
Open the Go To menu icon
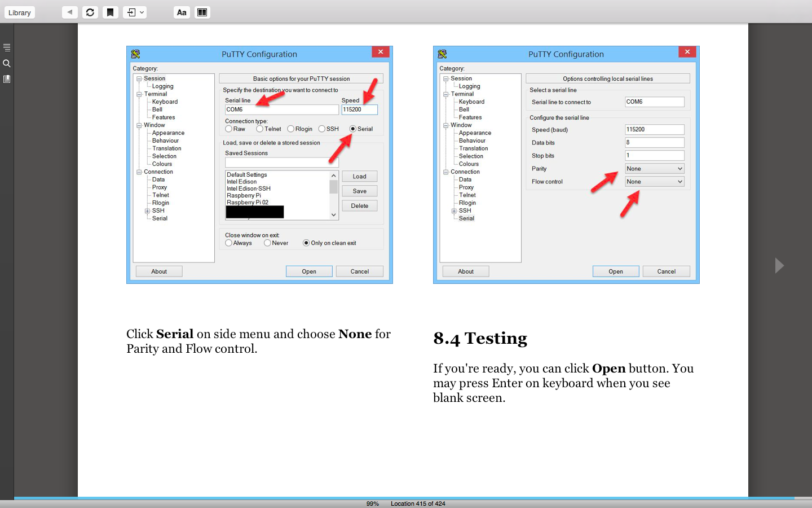(135, 12)
